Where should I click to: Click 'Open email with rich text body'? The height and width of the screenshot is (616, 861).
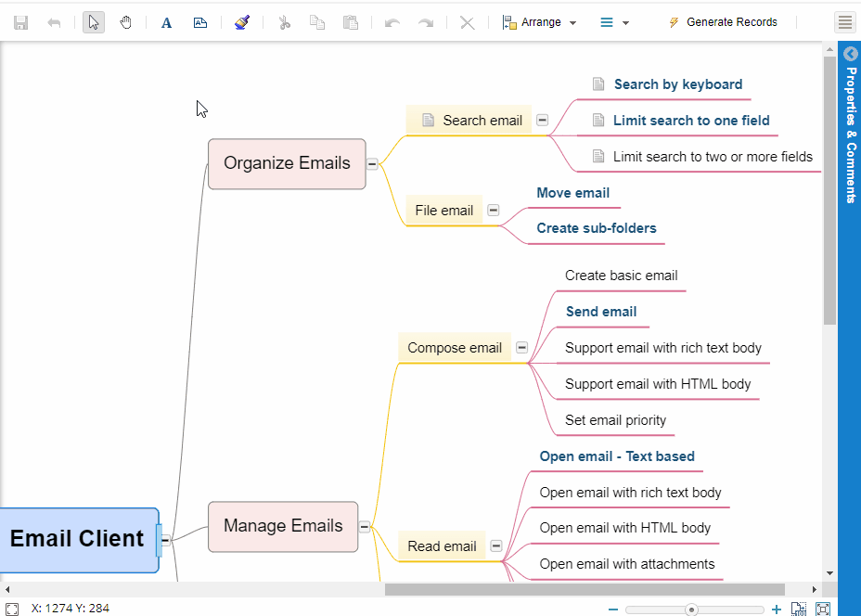pyautogui.click(x=630, y=493)
